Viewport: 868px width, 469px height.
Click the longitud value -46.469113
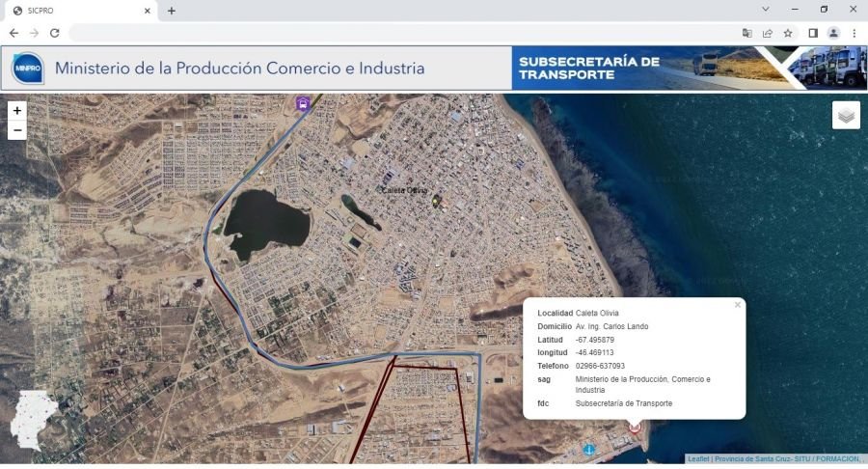[594, 353]
